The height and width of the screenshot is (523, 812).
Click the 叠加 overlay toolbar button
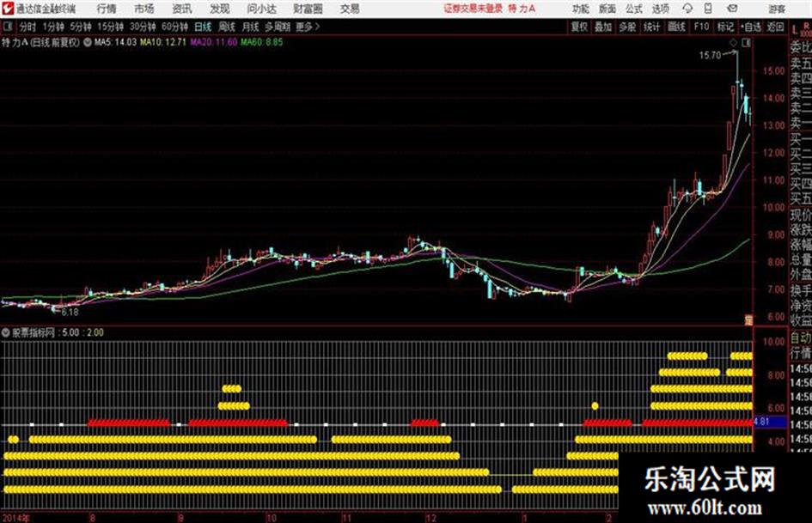[x=603, y=27]
